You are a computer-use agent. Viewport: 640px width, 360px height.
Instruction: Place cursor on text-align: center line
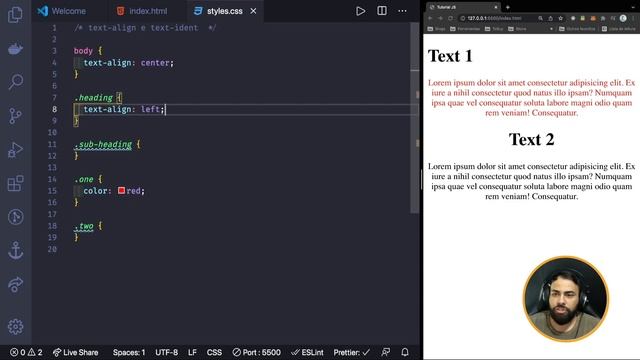(x=129, y=62)
